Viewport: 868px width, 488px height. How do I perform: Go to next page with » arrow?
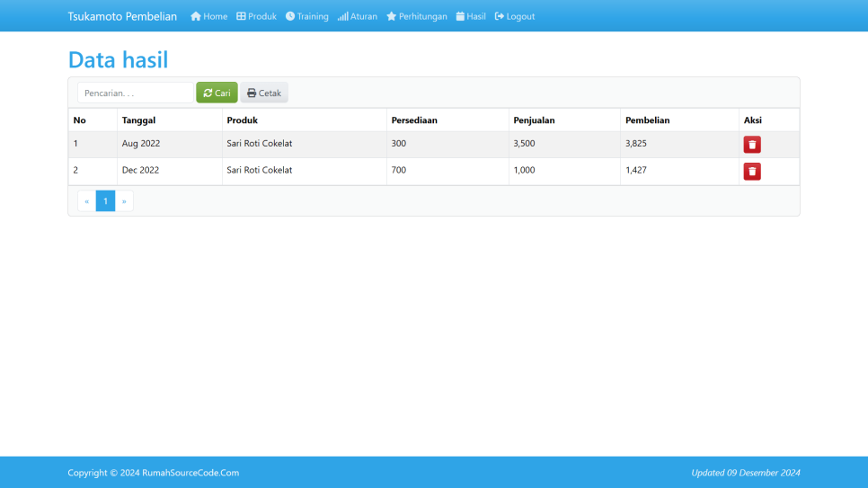click(124, 201)
